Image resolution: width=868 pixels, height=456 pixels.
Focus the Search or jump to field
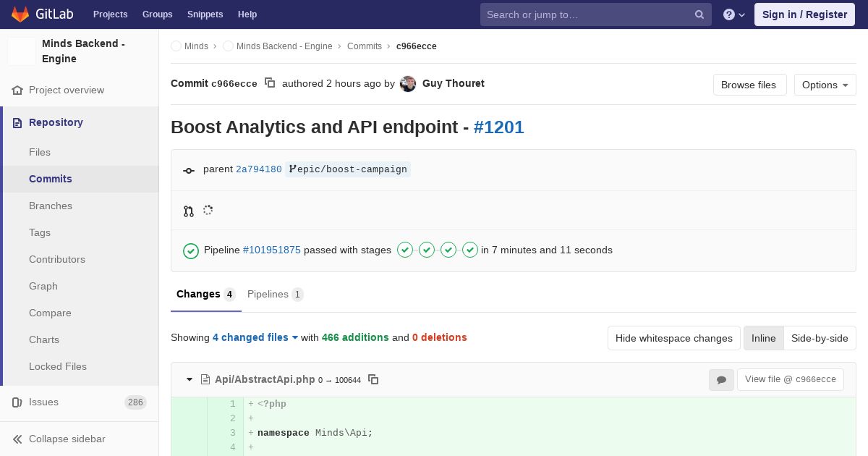pos(596,14)
